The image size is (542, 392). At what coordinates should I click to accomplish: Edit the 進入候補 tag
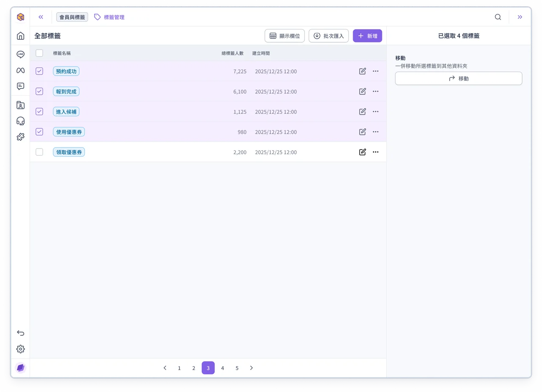[362, 112]
